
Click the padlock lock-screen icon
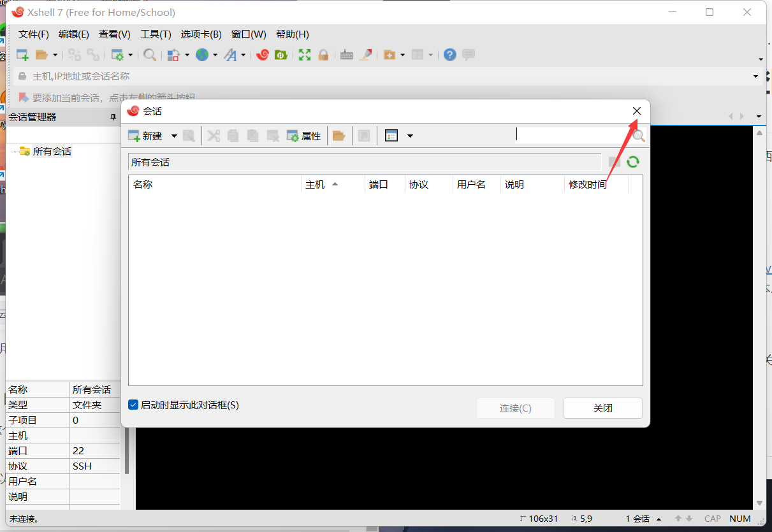coord(323,55)
